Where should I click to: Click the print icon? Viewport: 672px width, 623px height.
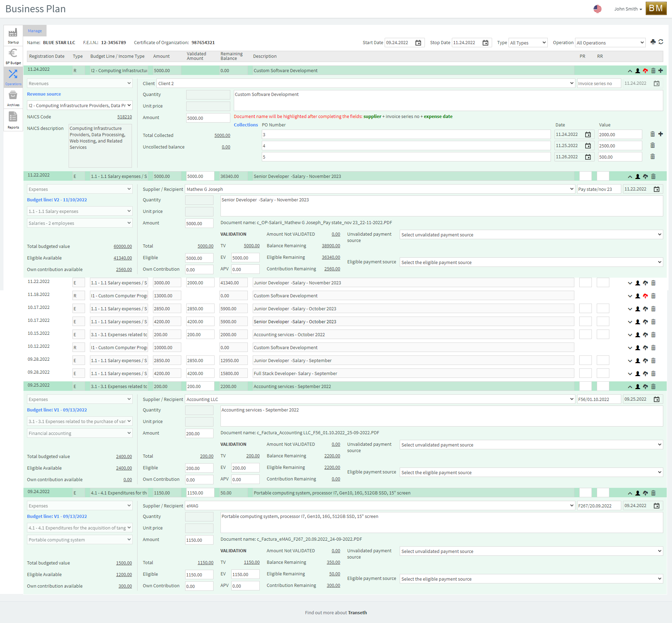[653, 42]
